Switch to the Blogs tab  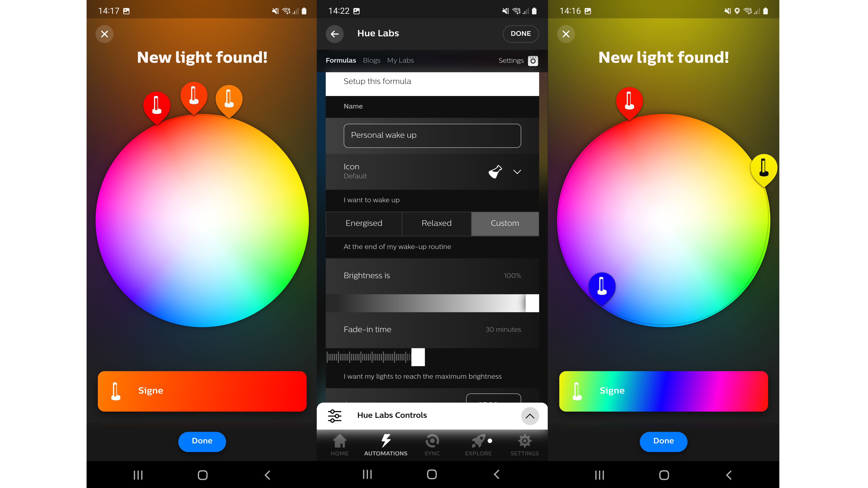(x=371, y=60)
